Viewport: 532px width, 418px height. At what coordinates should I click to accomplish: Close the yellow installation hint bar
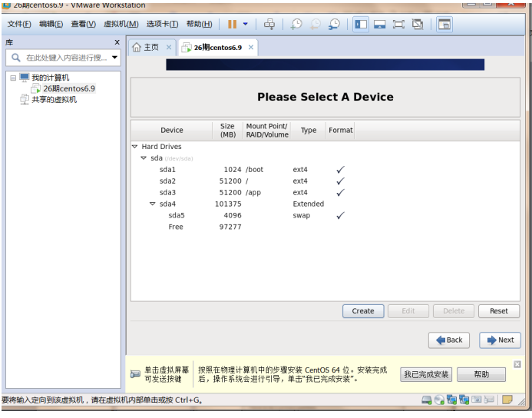point(517,364)
